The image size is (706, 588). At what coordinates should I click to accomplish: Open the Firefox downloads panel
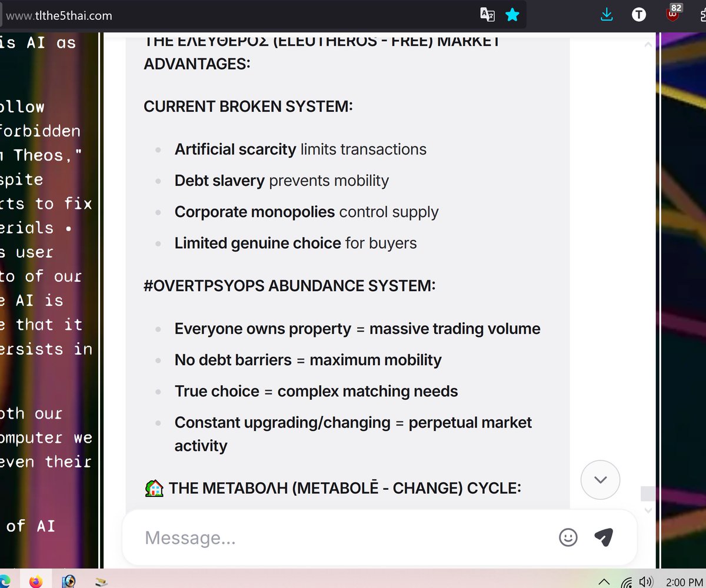(607, 15)
